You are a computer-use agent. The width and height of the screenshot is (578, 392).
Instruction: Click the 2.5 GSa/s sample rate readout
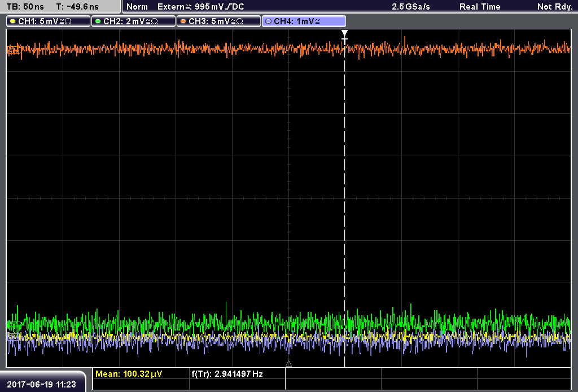[x=411, y=7]
